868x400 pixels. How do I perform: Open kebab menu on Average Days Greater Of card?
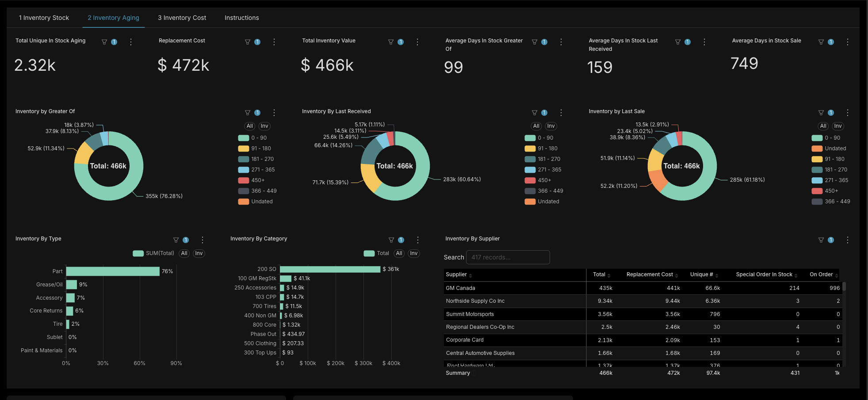[561, 42]
